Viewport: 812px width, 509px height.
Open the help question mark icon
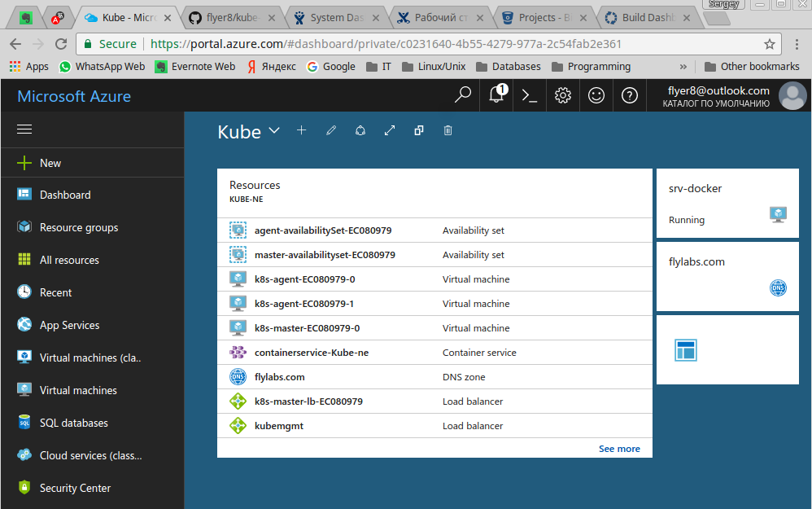pyautogui.click(x=629, y=95)
